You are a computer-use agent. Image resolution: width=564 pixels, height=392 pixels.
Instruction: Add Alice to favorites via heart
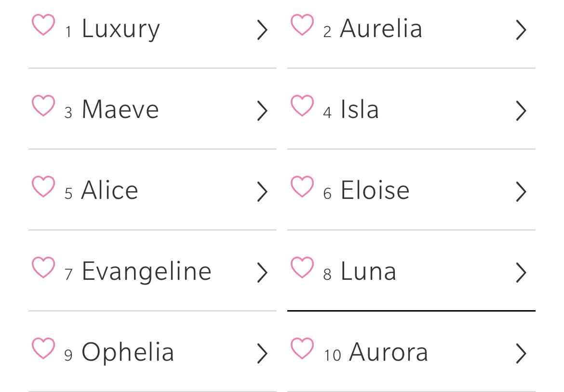click(43, 186)
